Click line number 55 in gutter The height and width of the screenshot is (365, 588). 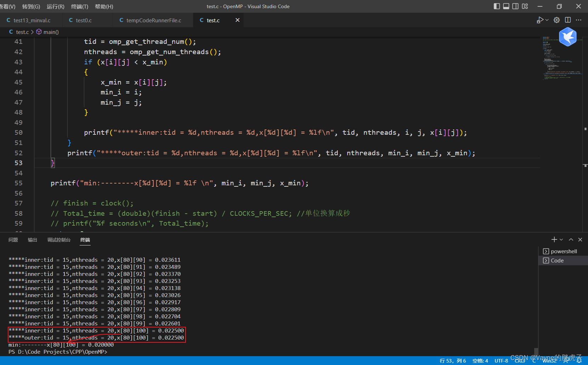[x=18, y=183]
